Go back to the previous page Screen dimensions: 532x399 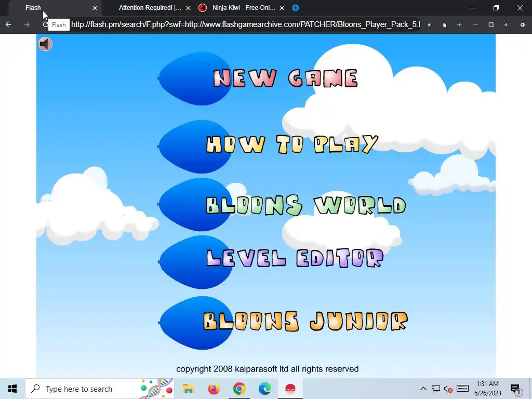click(x=8, y=24)
